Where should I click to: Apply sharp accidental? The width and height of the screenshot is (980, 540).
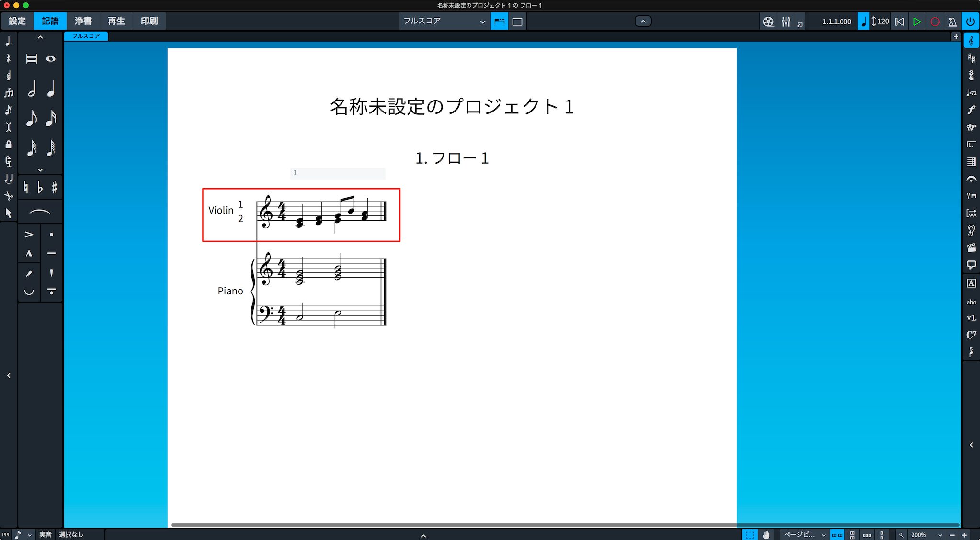(x=55, y=188)
